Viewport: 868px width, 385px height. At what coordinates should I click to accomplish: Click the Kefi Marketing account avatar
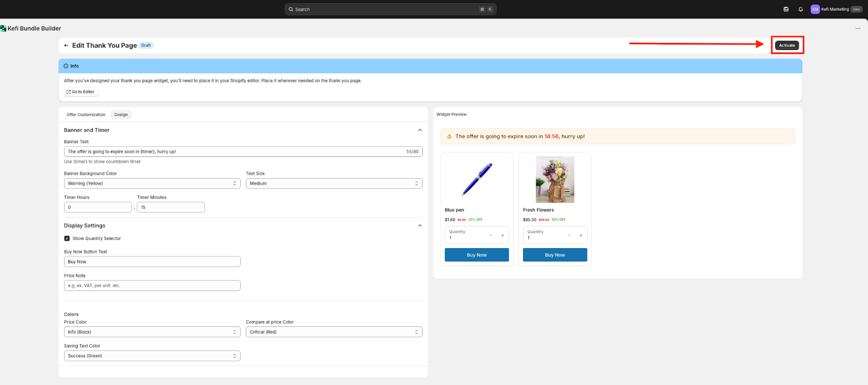coord(815,9)
